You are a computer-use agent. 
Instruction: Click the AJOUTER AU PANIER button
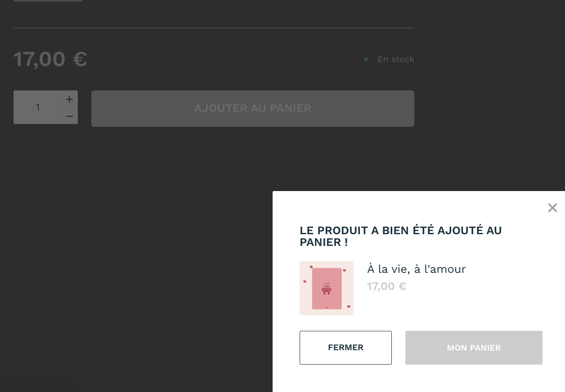click(253, 108)
